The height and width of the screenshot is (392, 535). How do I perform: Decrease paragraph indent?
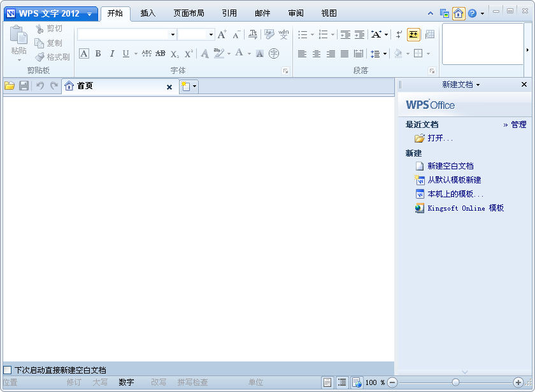[345, 34]
